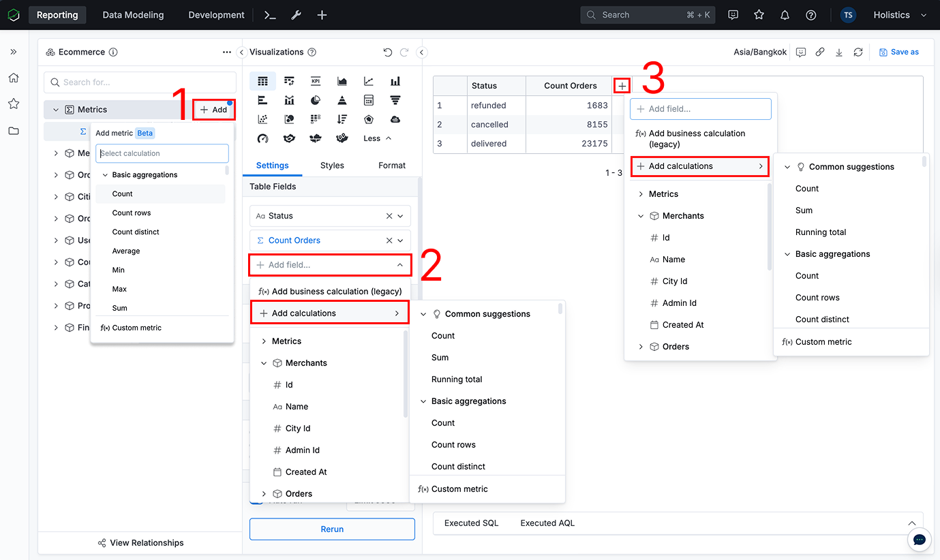Choose Running total in Common suggestions
940x560 pixels.
(x=457, y=379)
